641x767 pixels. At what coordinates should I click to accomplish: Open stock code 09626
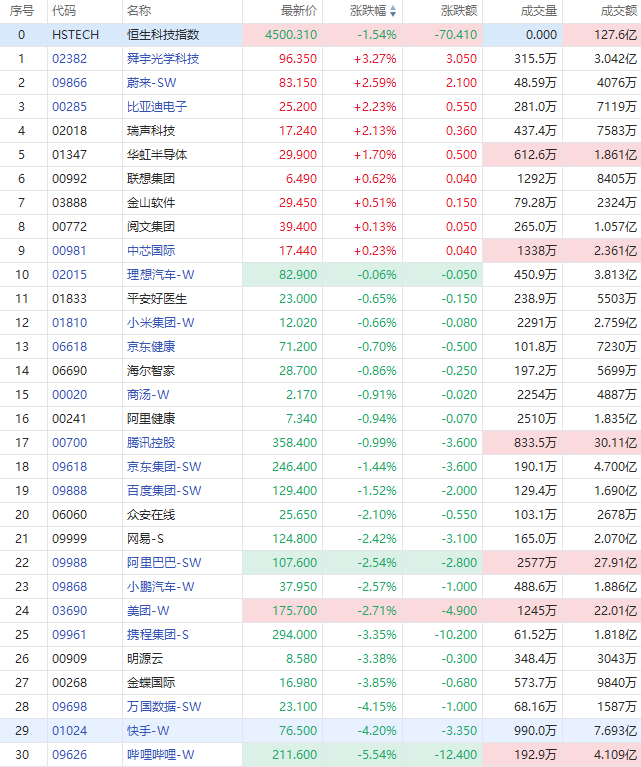[x=69, y=754]
